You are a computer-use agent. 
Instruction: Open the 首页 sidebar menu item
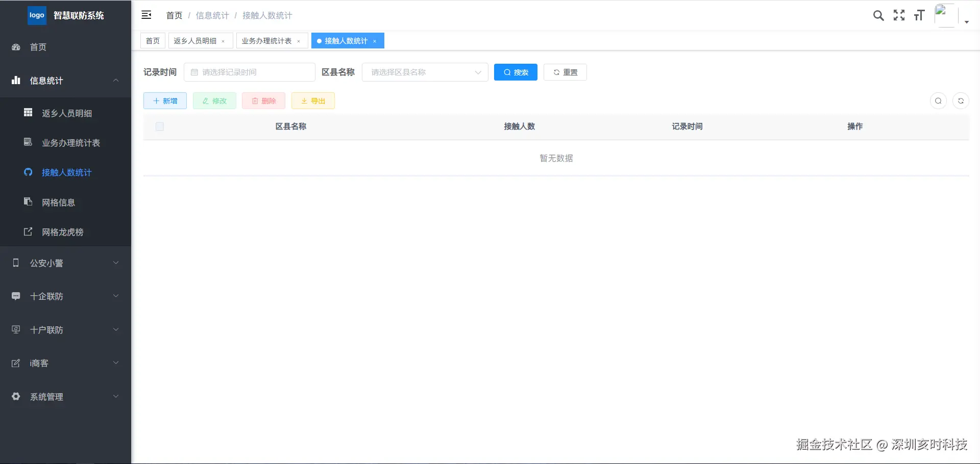[x=65, y=47]
